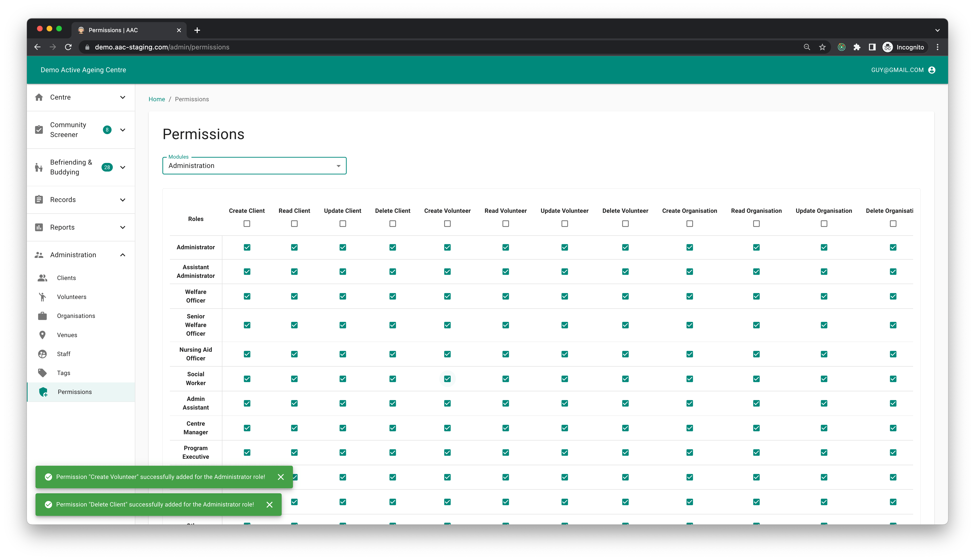Toggle Read Client column header checkbox
The image size is (975, 560).
pos(294,223)
